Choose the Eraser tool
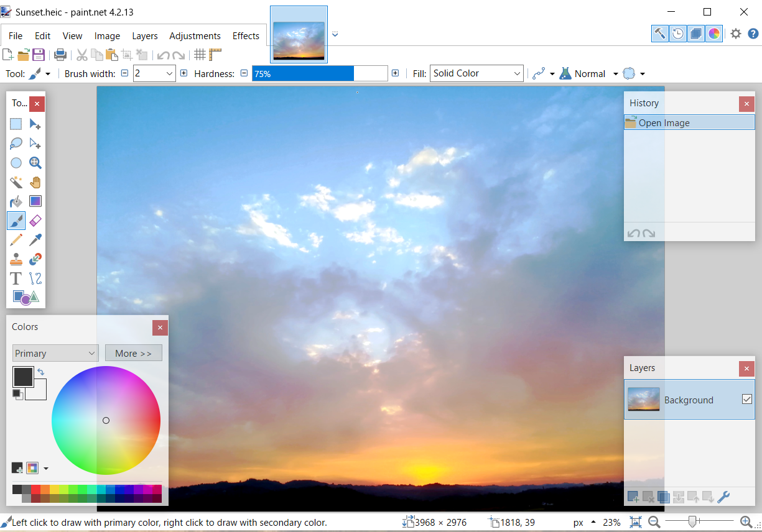Image resolution: width=762 pixels, height=532 pixels. pyautogui.click(x=35, y=221)
